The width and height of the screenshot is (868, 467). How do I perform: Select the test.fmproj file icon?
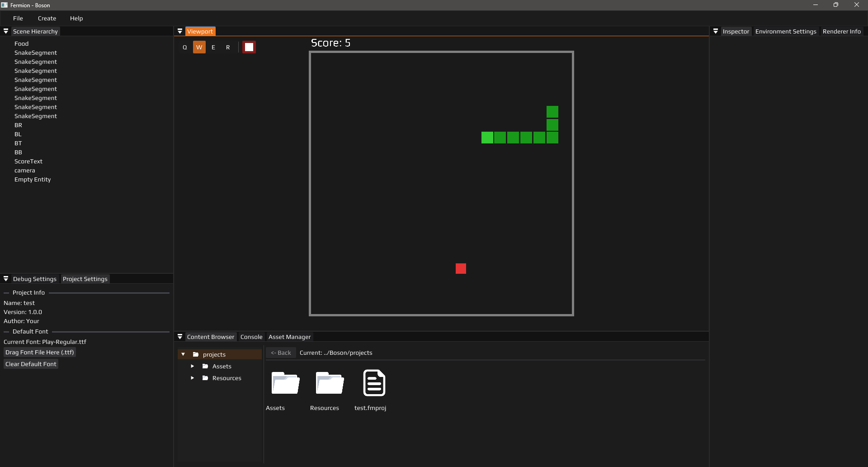[x=374, y=383]
